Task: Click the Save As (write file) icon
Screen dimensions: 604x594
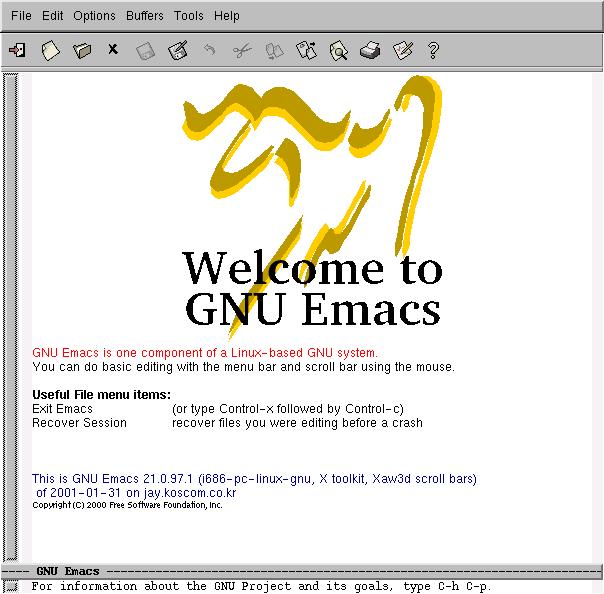Action: click(178, 50)
